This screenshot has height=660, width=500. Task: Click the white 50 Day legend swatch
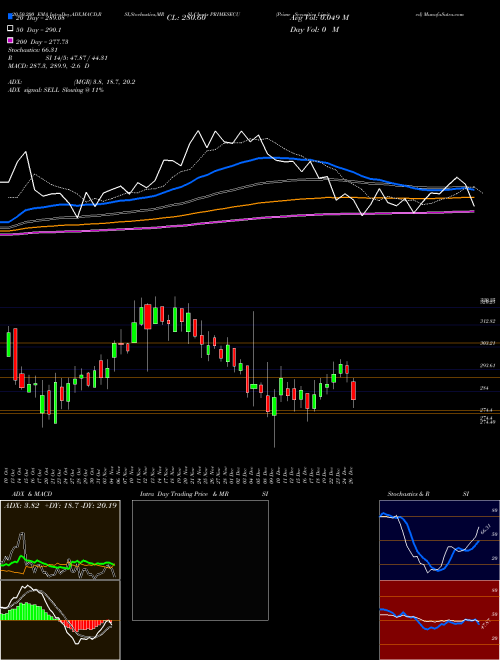pyautogui.click(x=10, y=29)
